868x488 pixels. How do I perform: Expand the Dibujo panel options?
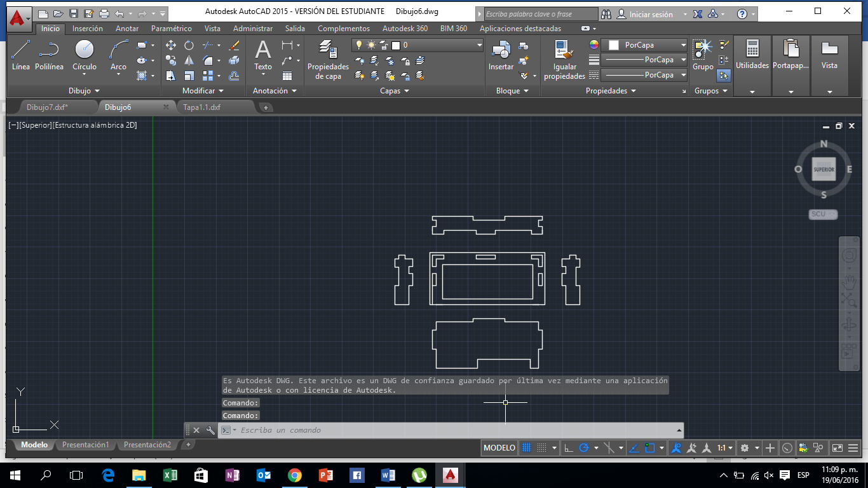84,91
